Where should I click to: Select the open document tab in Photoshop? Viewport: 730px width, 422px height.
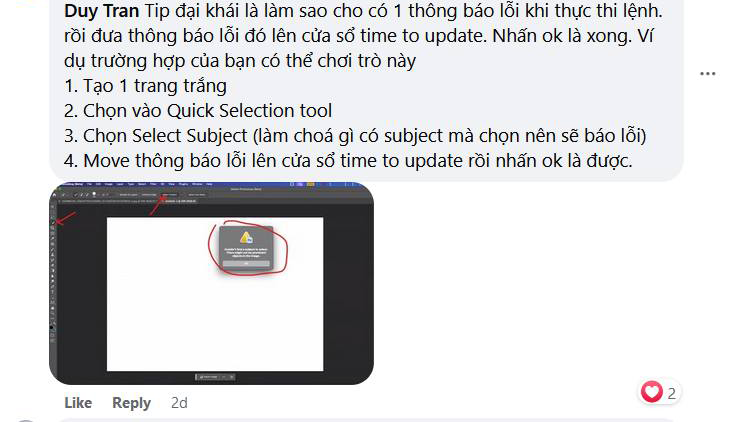click(x=181, y=201)
